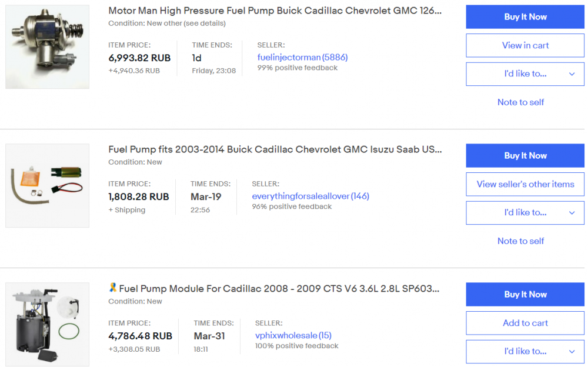
Task: Expand second item's "I'd like to..." dropdown
Action: click(525, 213)
